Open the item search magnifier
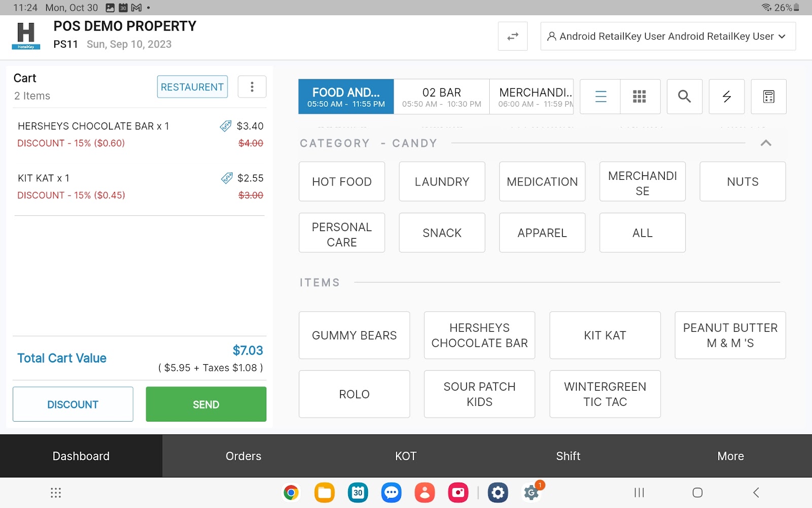Image resolution: width=812 pixels, height=508 pixels. tap(684, 97)
